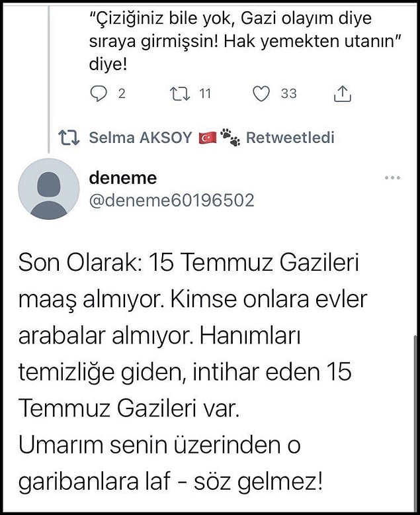The image size is (420, 515).
Task: Open deneme's default profile avatar
Action: pos(49,189)
